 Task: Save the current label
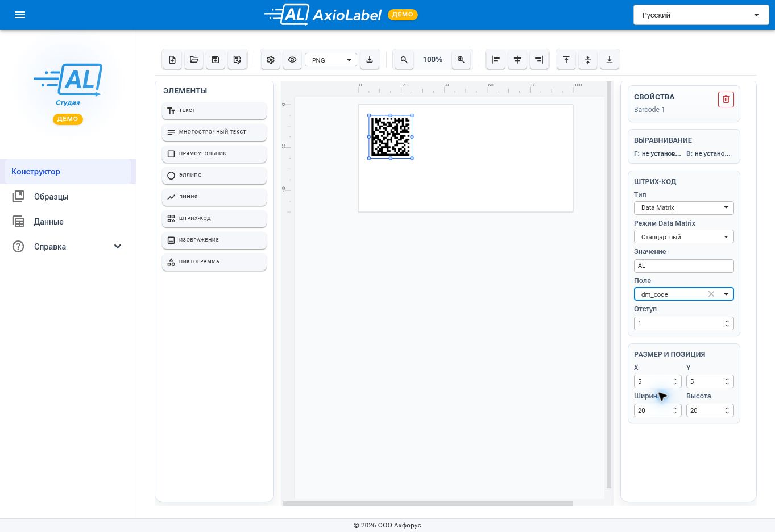click(215, 60)
